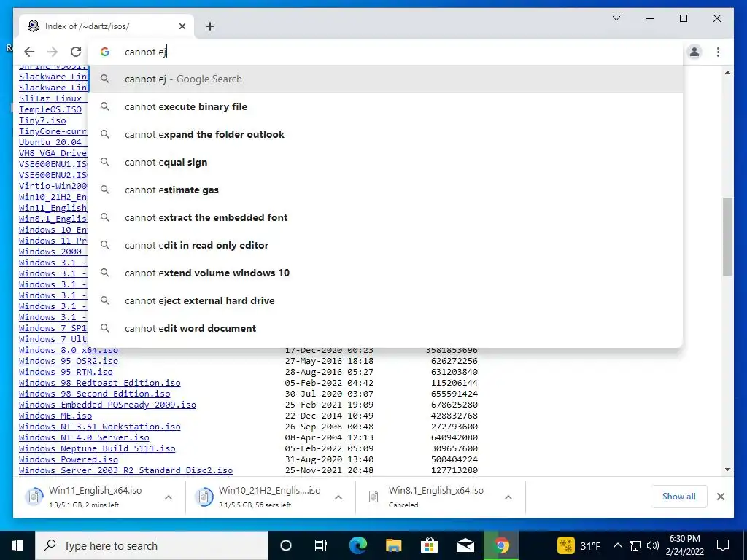Open Windows Embedded POSready 2009.iso link
The height and width of the screenshot is (560, 747).
pos(107,405)
